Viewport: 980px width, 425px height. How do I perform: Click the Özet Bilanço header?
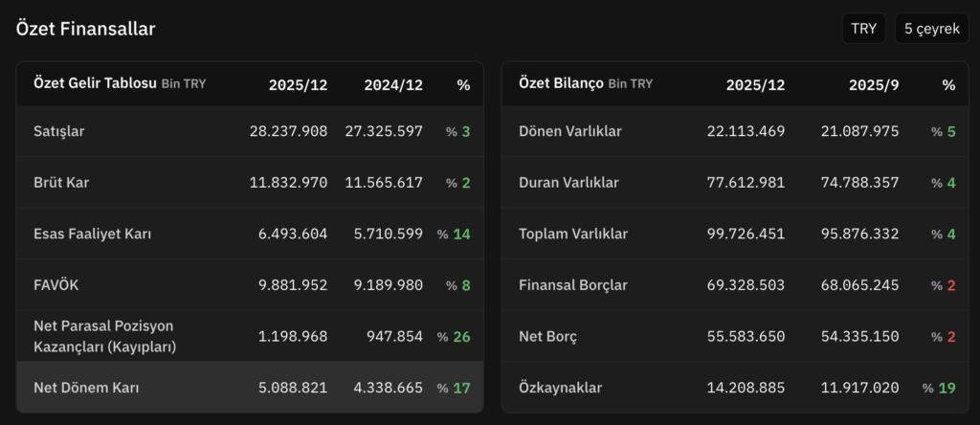click(562, 83)
